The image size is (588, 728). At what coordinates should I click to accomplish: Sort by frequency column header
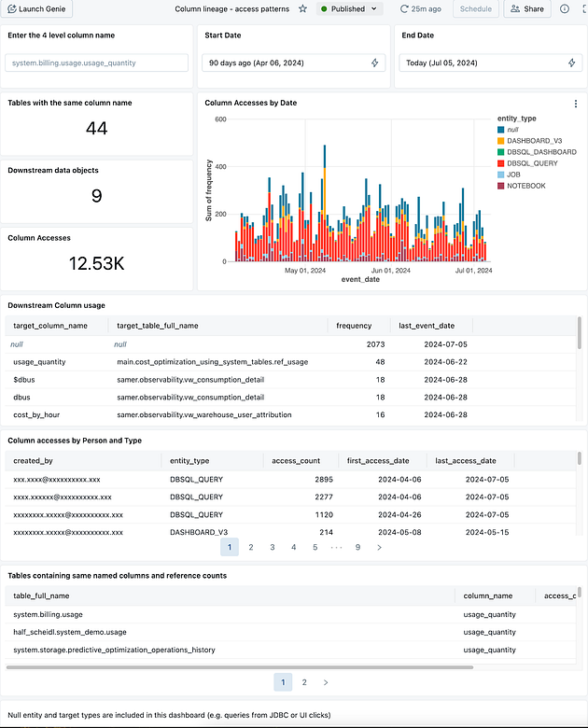(354, 326)
